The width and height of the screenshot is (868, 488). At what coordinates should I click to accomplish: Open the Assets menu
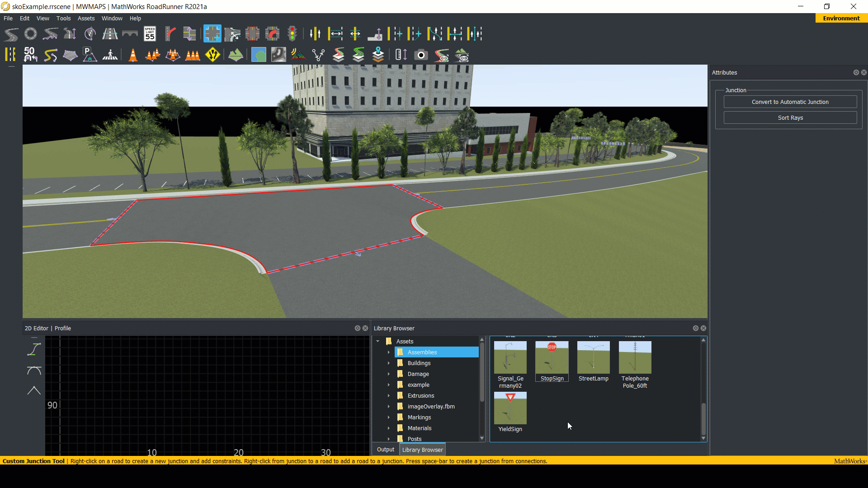(x=86, y=19)
